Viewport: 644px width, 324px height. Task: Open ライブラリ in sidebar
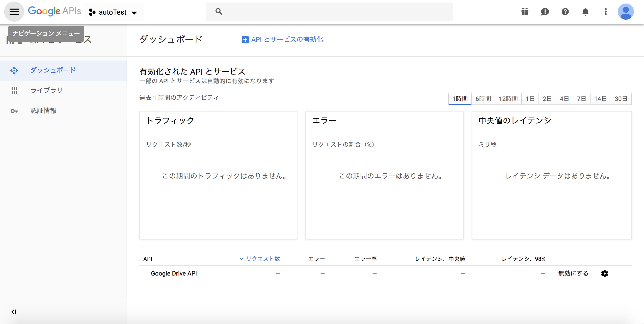tap(46, 90)
